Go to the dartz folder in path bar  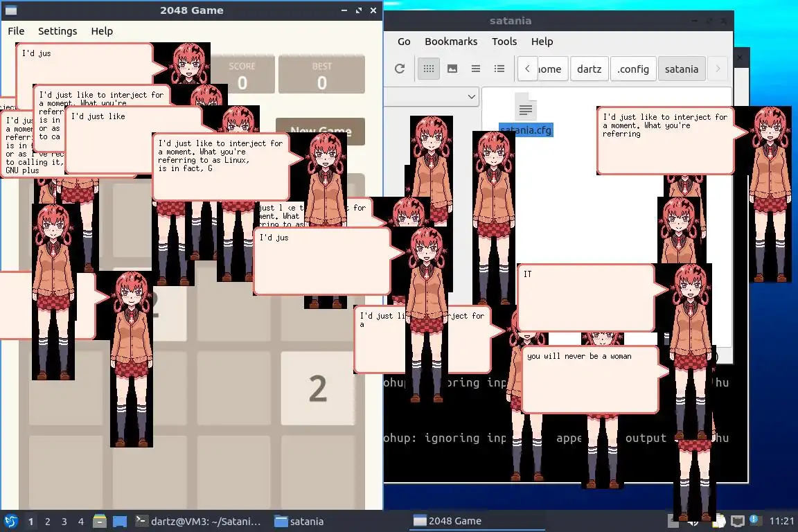pyautogui.click(x=589, y=69)
